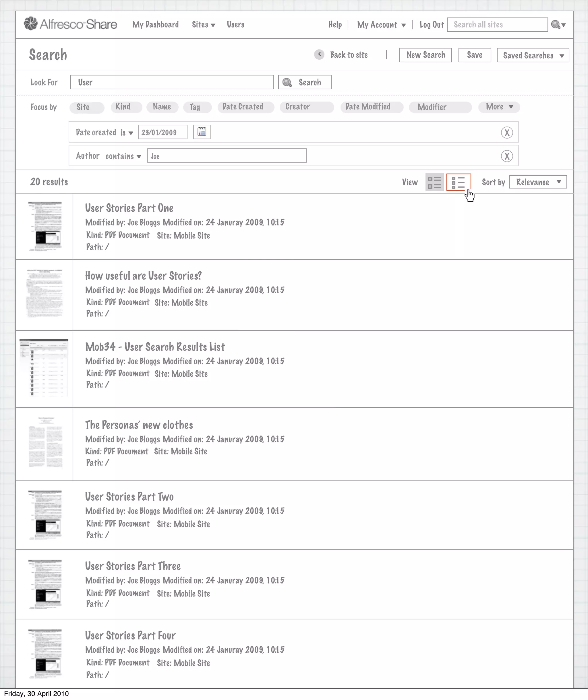Open the Sites menu
588x700 pixels.
coord(203,25)
